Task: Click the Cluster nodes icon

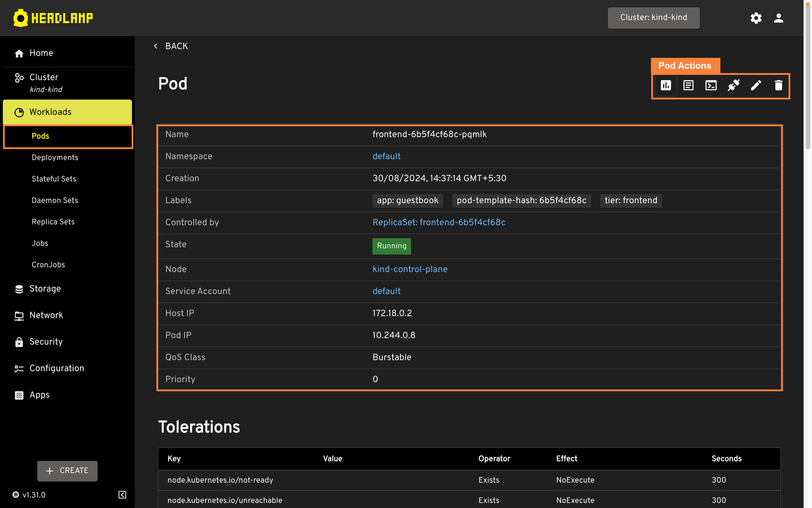Action: point(19,78)
